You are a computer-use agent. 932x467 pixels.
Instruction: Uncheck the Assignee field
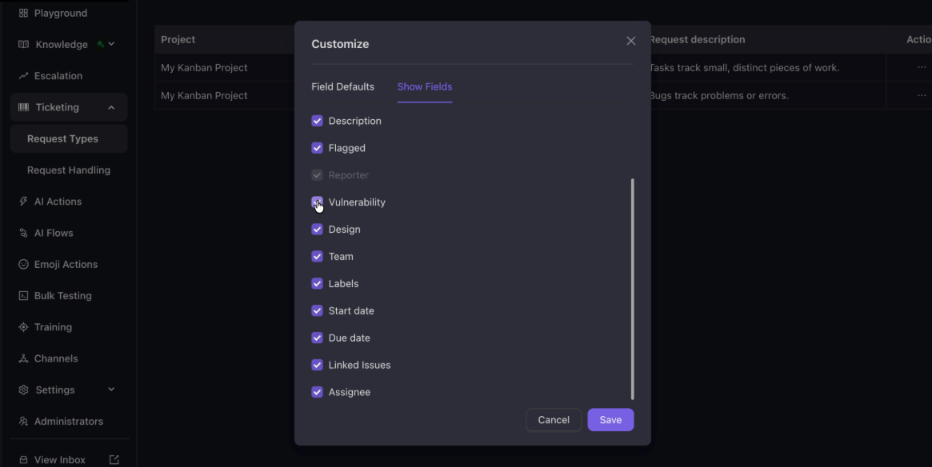click(317, 392)
